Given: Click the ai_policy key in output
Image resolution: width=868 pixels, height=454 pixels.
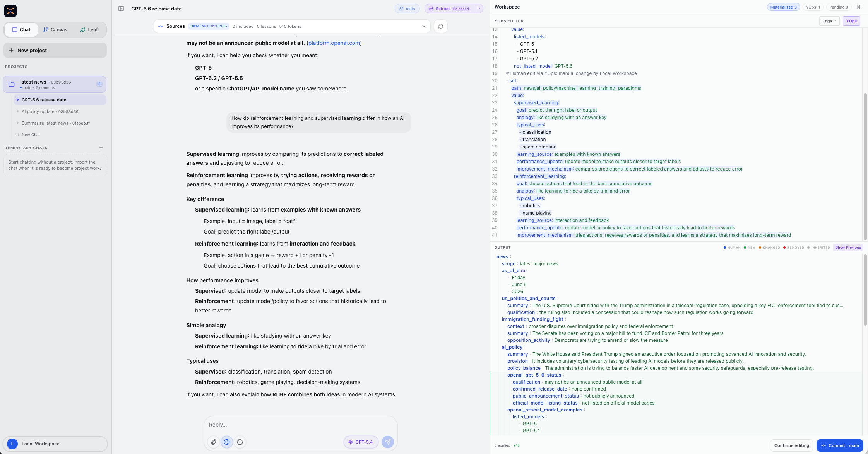Looking at the screenshot, I should (512, 347).
